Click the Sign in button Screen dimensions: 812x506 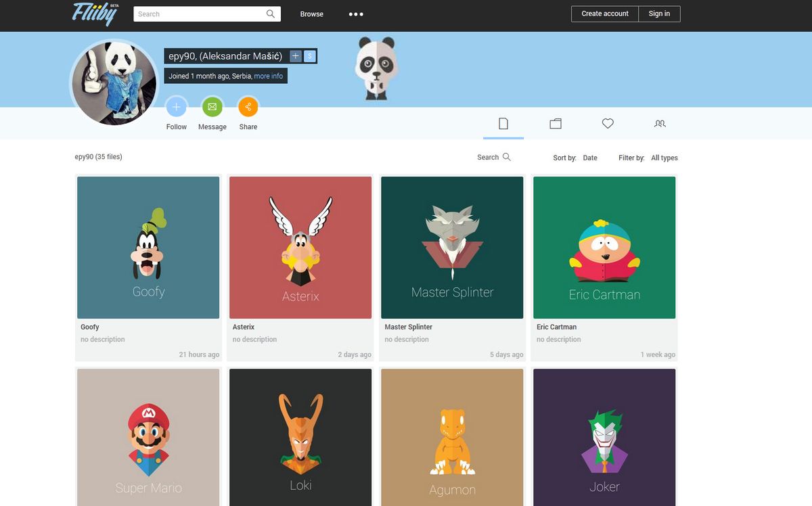pos(659,13)
